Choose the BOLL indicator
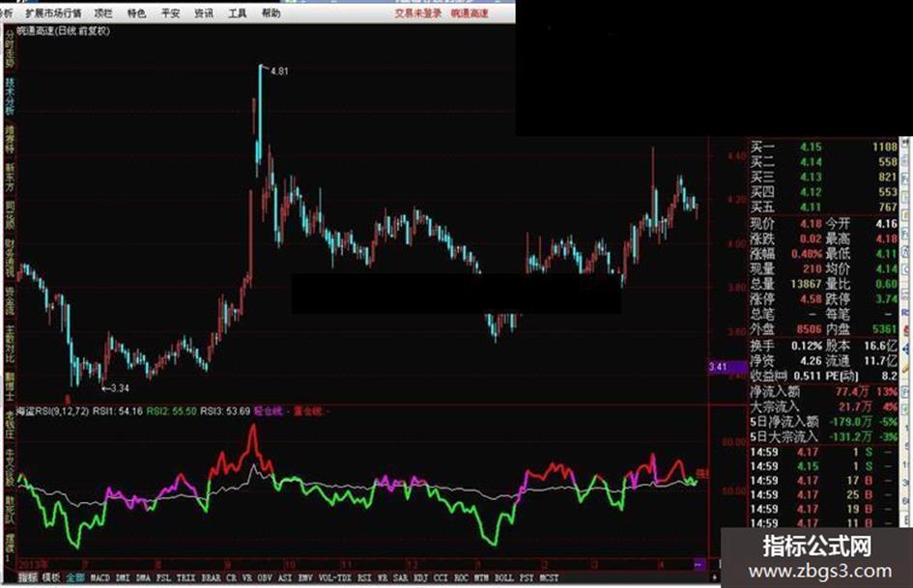 point(503,577)
